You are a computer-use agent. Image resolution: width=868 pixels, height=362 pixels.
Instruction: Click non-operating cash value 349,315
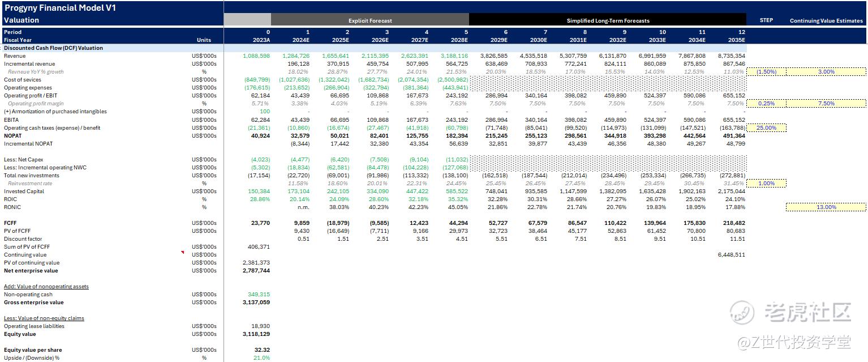coord(259,295)
